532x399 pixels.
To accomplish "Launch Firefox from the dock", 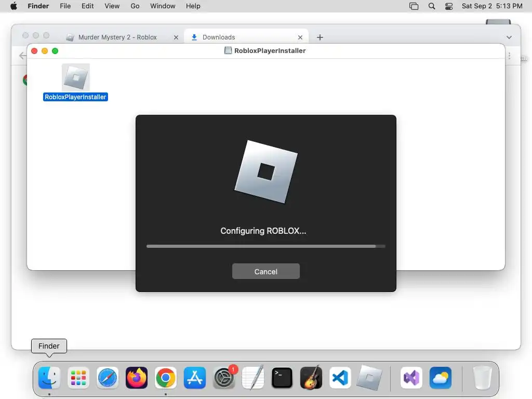I will tap(137, 378).
